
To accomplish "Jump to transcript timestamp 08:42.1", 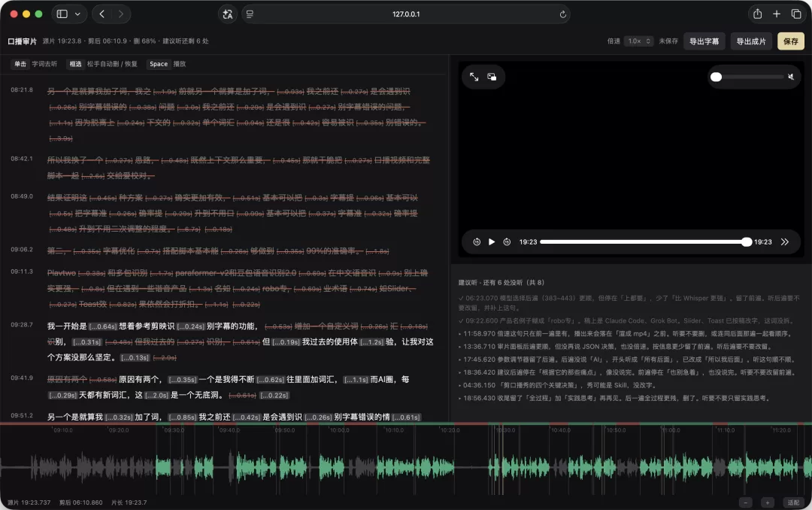I will tap(22, 159).
